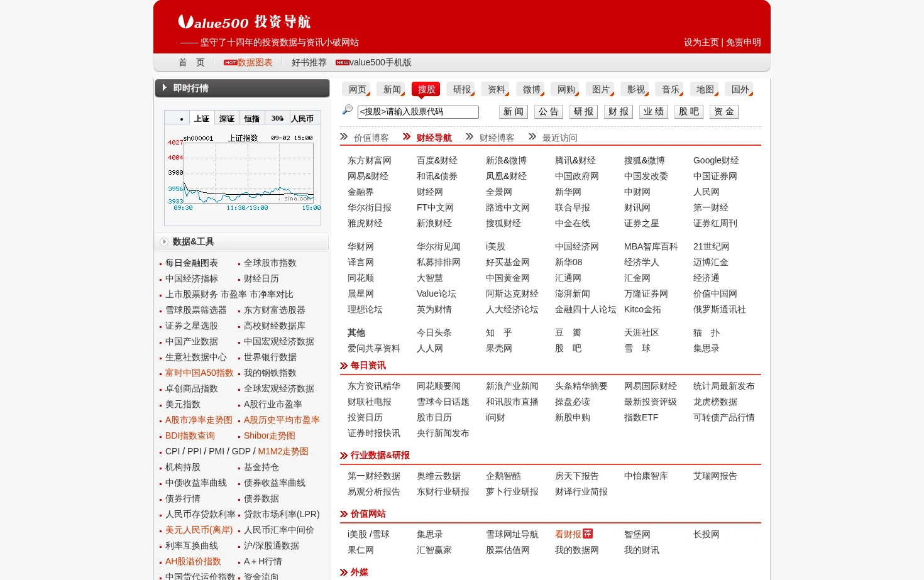The width and height of the screenshot is (924, 580).
Task: Select the 国外 search tab
Action: point(739,89)
